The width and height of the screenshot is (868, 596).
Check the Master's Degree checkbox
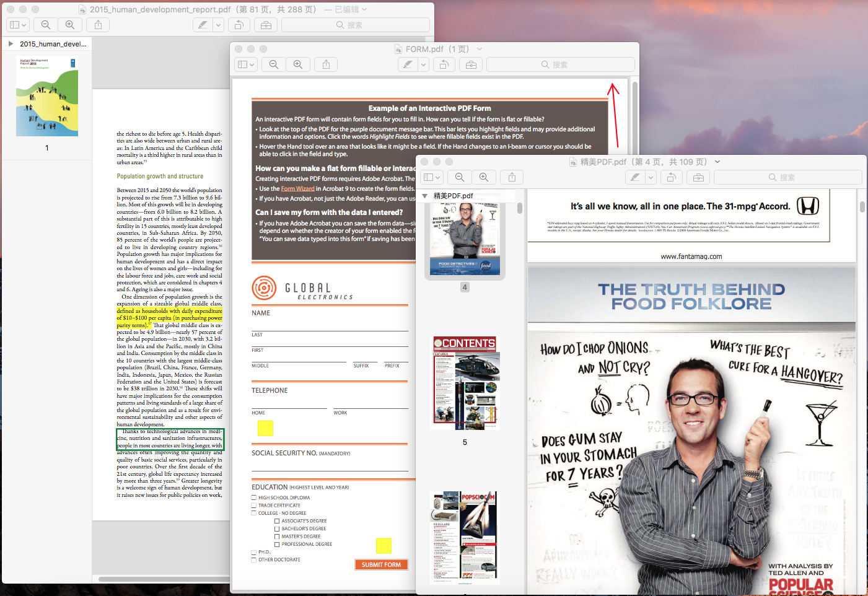click(x=277, y=537)
